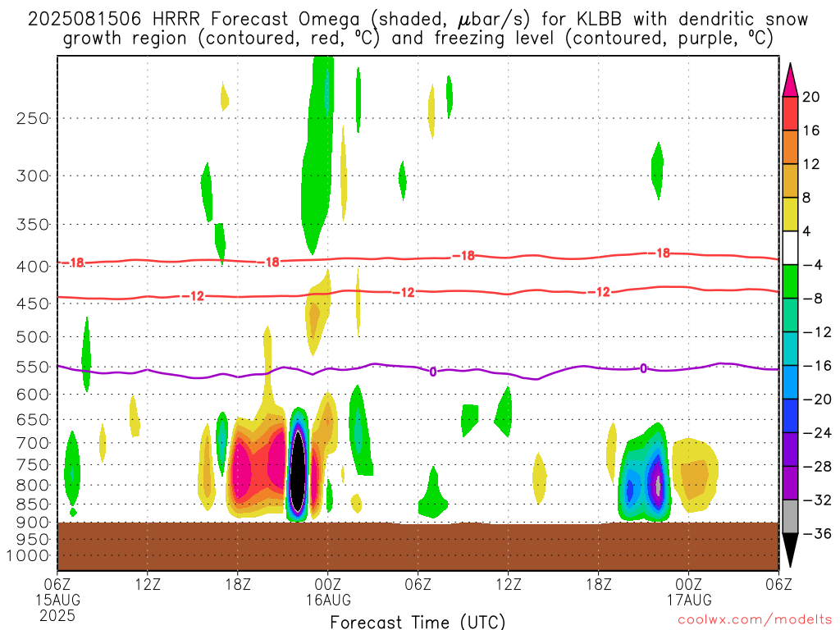Select the teal-green -8 to -12 colorbar swatch
This screenshot has height=630, width=840.
790,315
